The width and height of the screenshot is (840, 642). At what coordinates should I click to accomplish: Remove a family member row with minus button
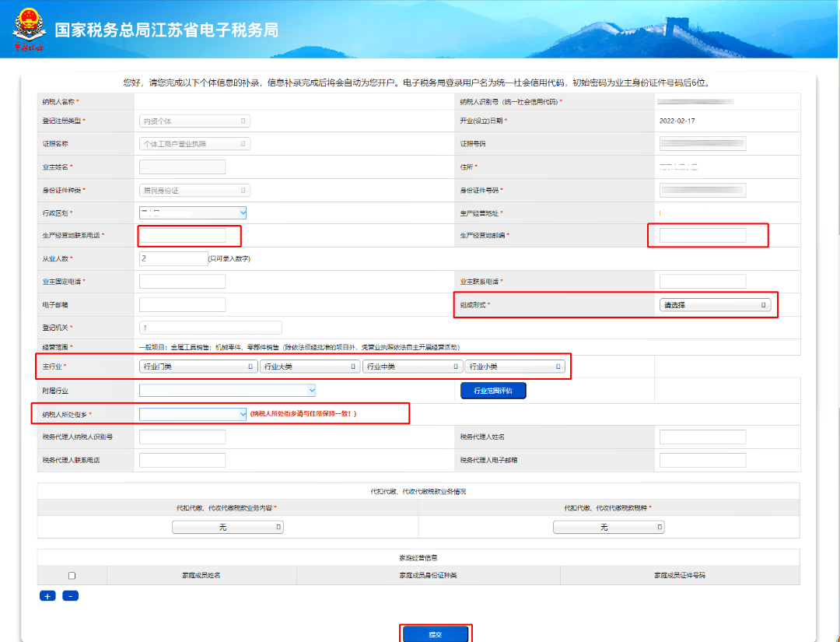click(70, 596)
